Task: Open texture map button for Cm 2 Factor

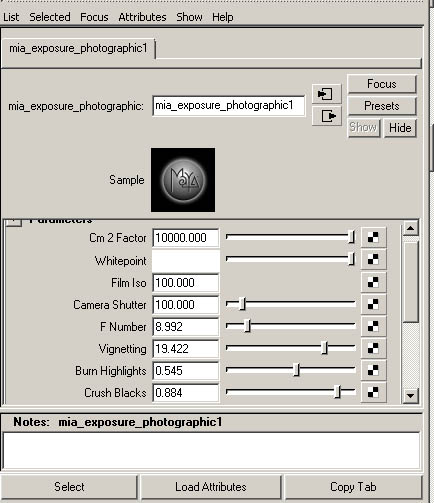Action: click(373, 238)
